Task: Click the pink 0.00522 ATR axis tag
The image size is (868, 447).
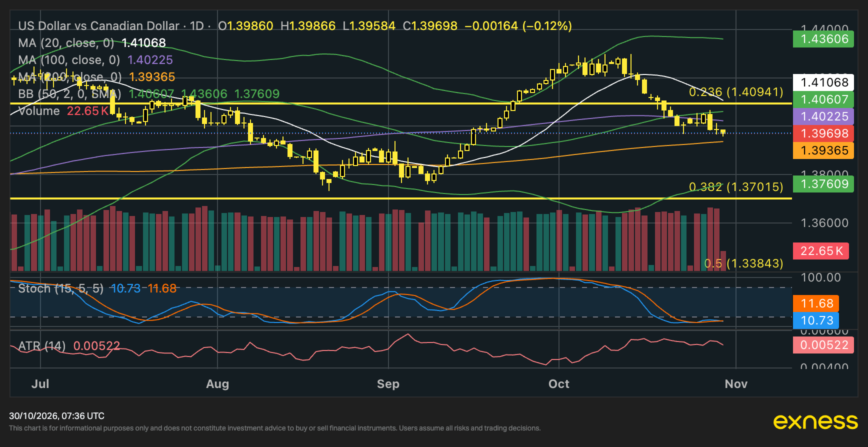Action: [823, 345]
